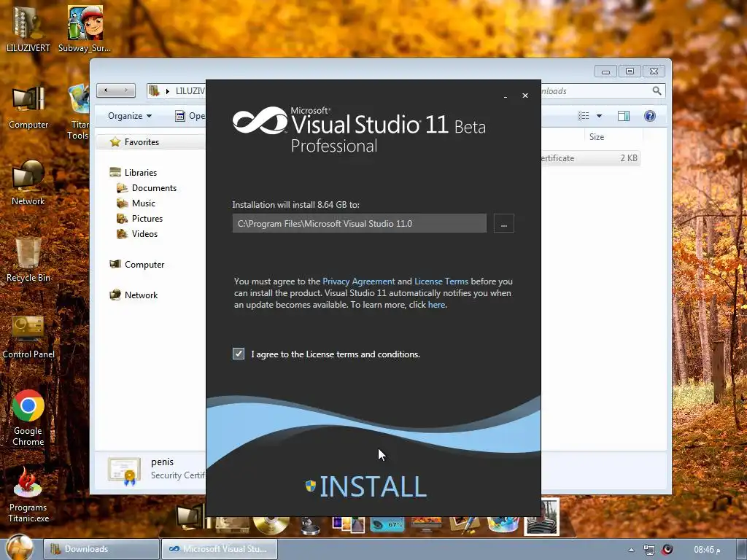This screenshot has height=560, width=747.
Task: Expand the address bar arrow before LILUZIV
Action: 168,90
